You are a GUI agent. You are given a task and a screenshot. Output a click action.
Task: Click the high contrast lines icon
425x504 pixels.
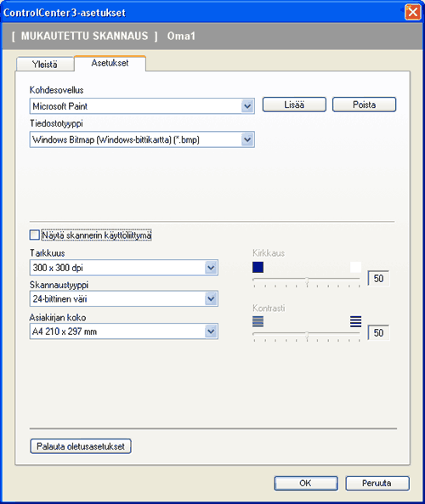[x=355, y=321]
